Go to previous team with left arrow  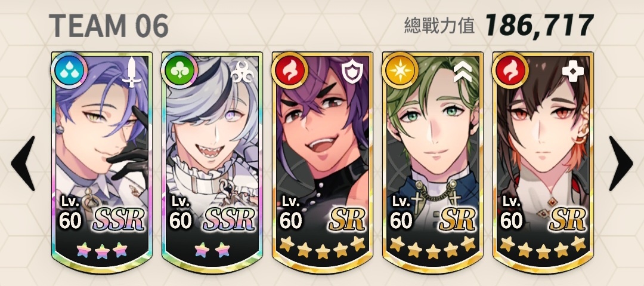point(23,164)
